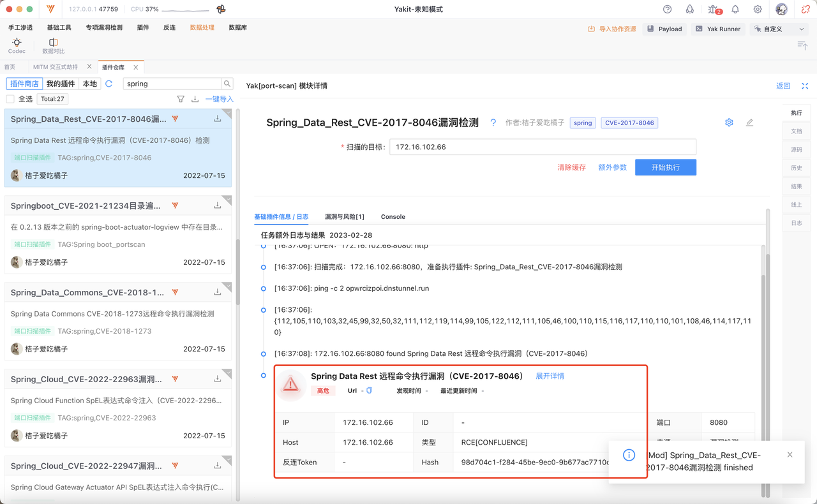817x504 pixels.
Task: Close the 插件仓库 tab
Action: 136,67
